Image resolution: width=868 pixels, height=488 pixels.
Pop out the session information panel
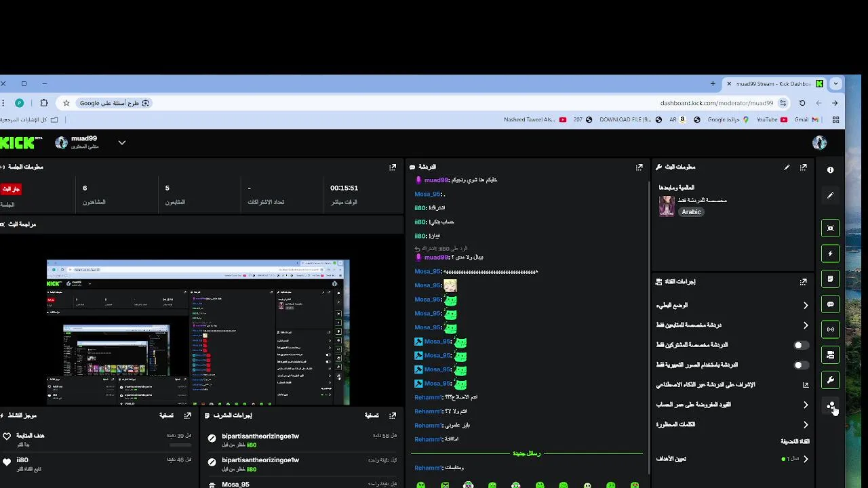[393, 167]
